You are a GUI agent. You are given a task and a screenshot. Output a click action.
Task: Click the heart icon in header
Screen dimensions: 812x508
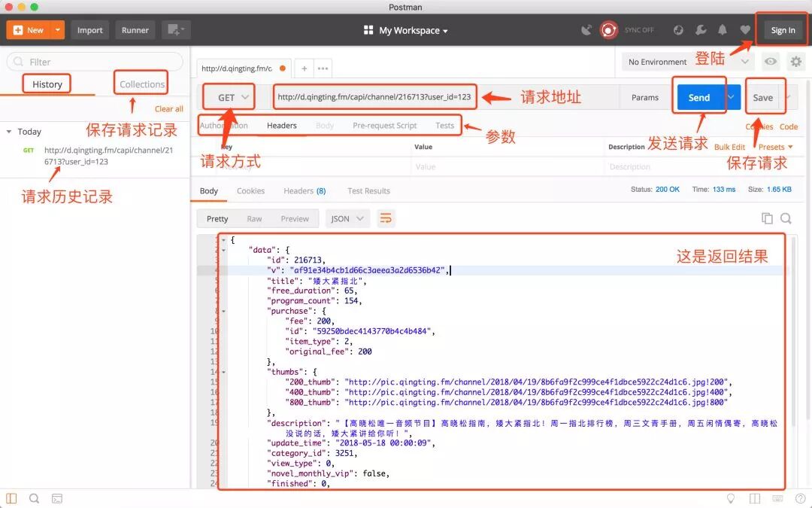point(745,30)
